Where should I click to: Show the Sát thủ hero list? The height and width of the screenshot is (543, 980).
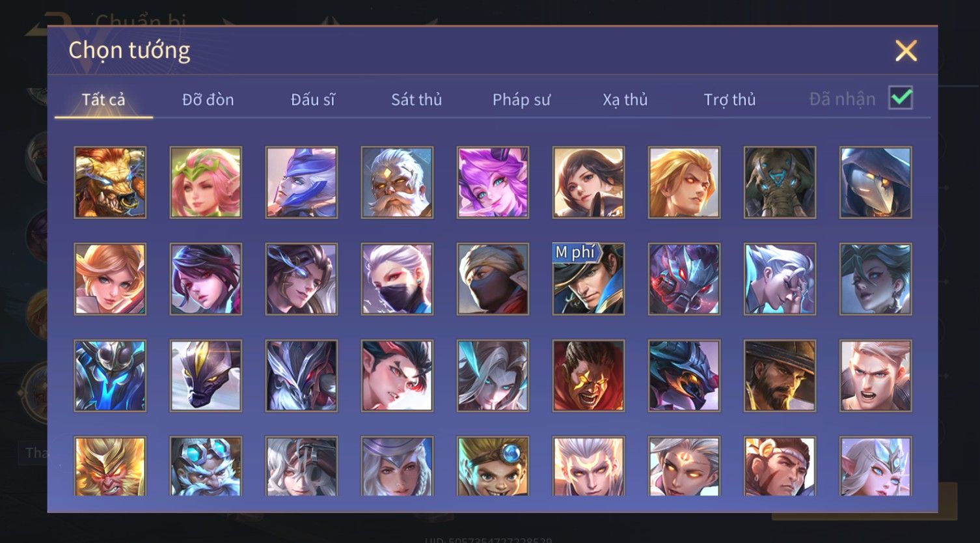tap(416, 100)
